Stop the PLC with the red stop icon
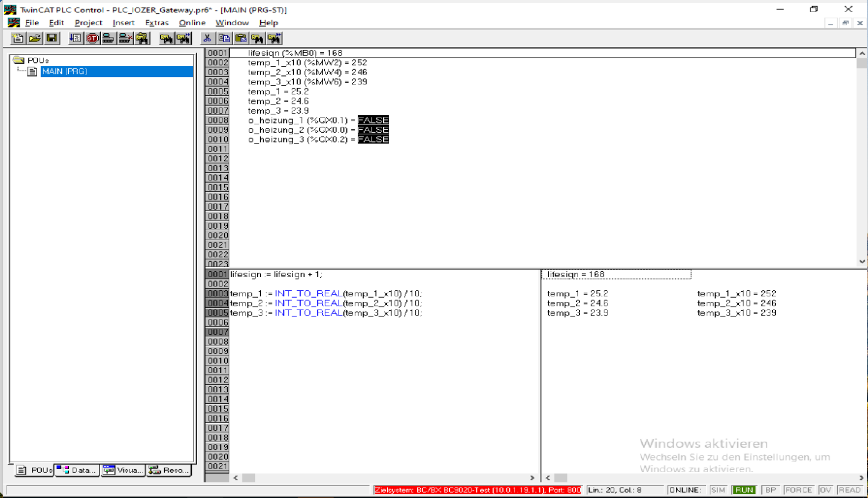This screenshot has width=868, height=498. click(92, 38)
